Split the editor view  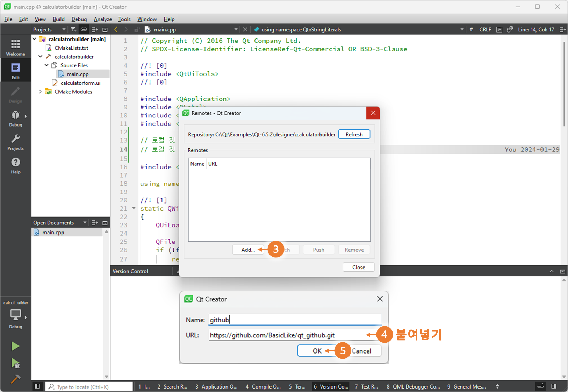click(x=562, y=29)
